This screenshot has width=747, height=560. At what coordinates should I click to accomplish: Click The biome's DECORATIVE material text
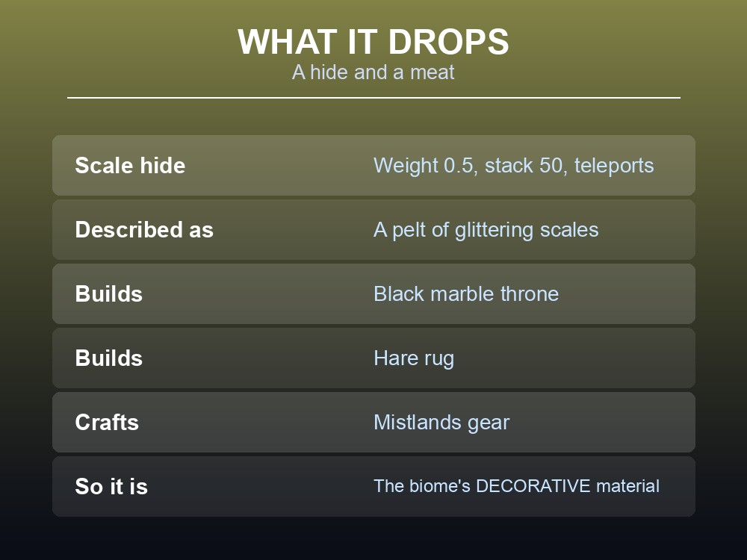coord(516,486)
